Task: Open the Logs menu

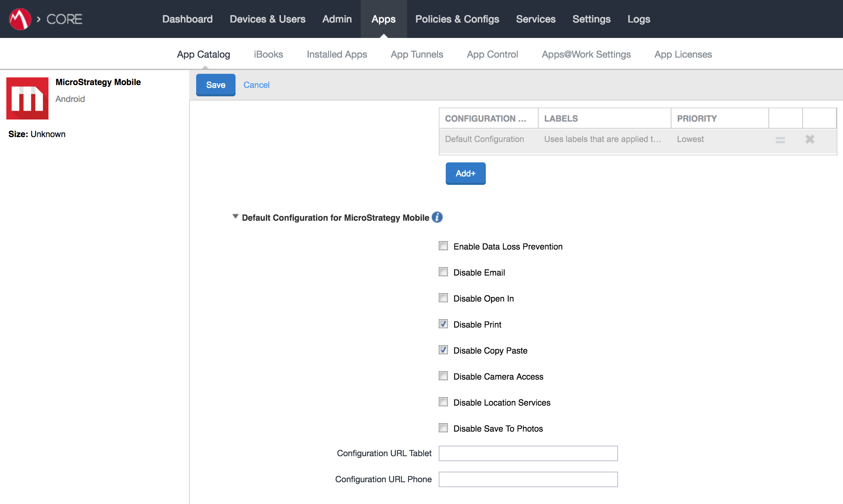Action: (x=639, y=19)
